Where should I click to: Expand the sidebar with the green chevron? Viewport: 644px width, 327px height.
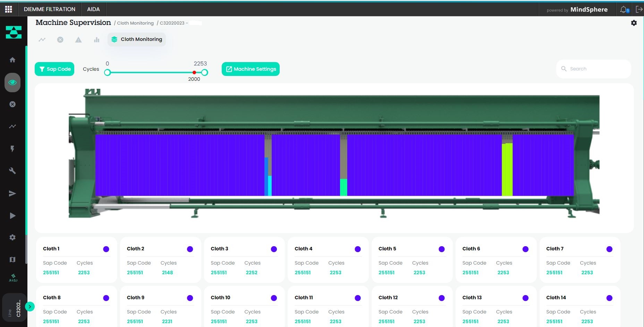coord(30,307)
